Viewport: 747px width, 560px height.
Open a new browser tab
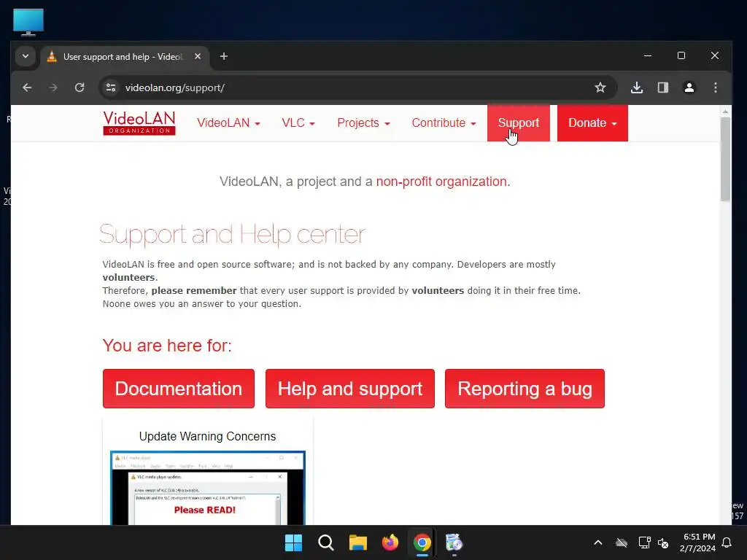(x=224, y=56)
